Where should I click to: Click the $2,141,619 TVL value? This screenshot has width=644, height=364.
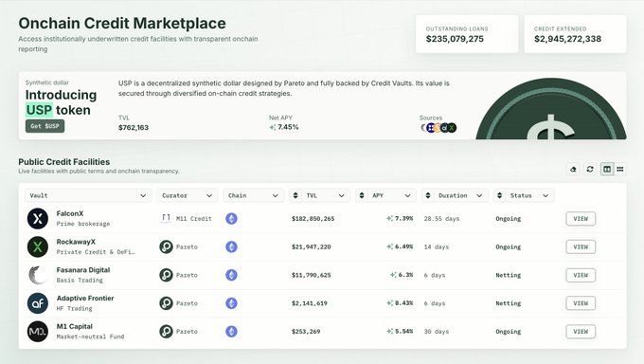(x=310, y=303)
